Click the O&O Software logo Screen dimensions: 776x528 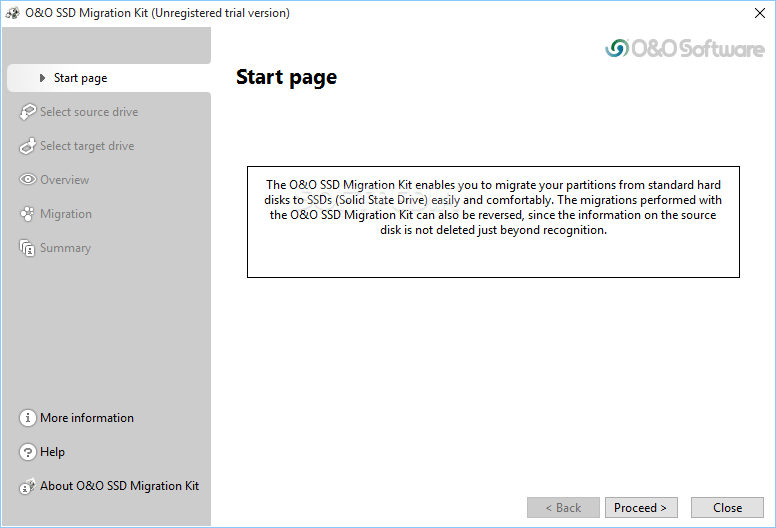tap(685, 48)
